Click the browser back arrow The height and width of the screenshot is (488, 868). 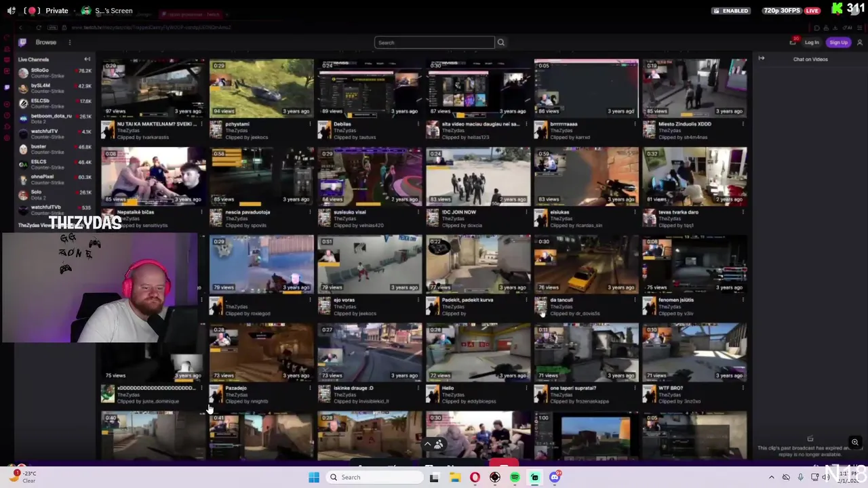(20, 27)
